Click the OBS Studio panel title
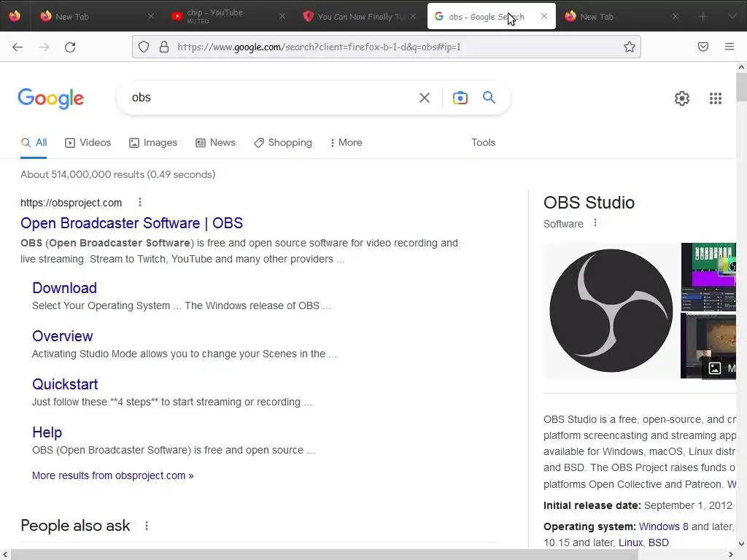747x560 pixels. [x=589, y=203]
